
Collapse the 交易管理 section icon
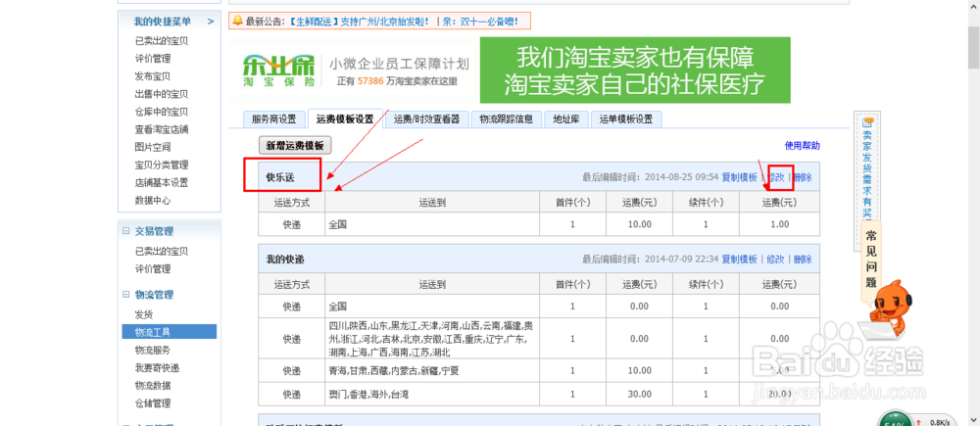126,231
